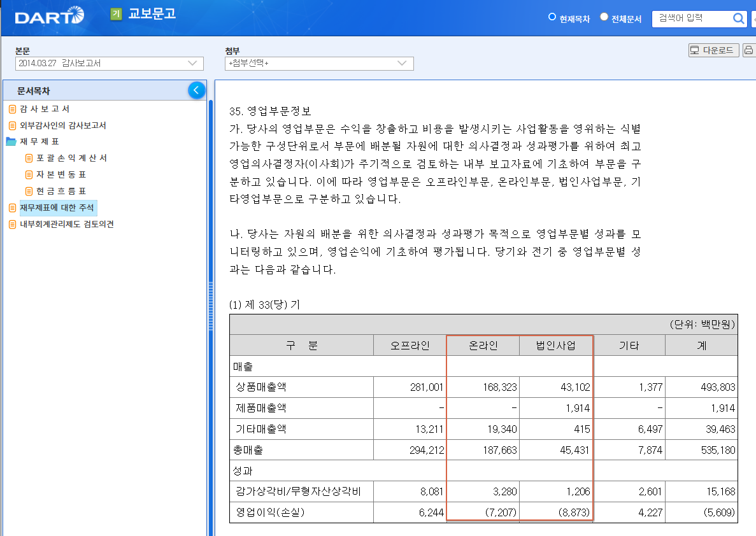Click the document icon beside 자본변동표
The width and height of the screenshot is (756, 536).
(29, 175)
